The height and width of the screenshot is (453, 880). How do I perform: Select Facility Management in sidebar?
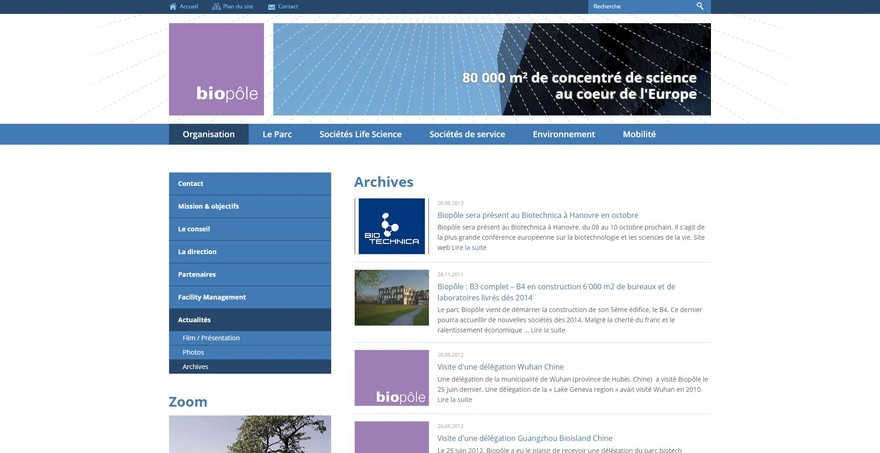coord(250,298)
